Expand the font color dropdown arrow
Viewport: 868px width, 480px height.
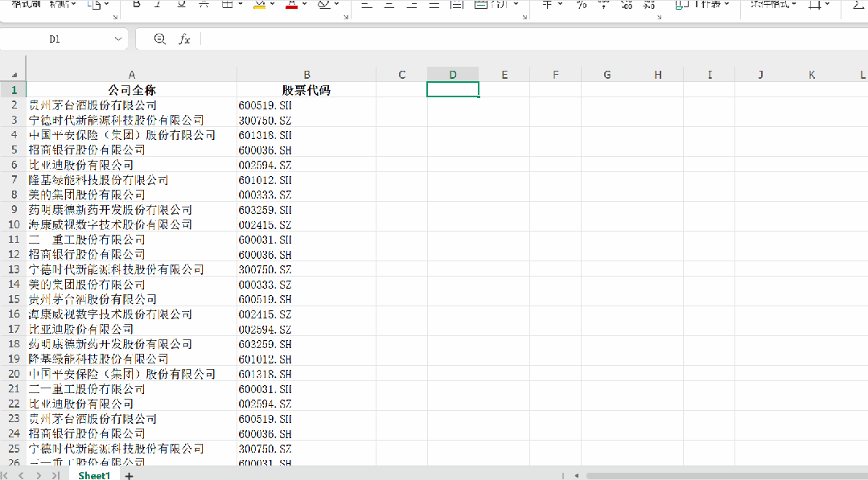click(304, 5)
